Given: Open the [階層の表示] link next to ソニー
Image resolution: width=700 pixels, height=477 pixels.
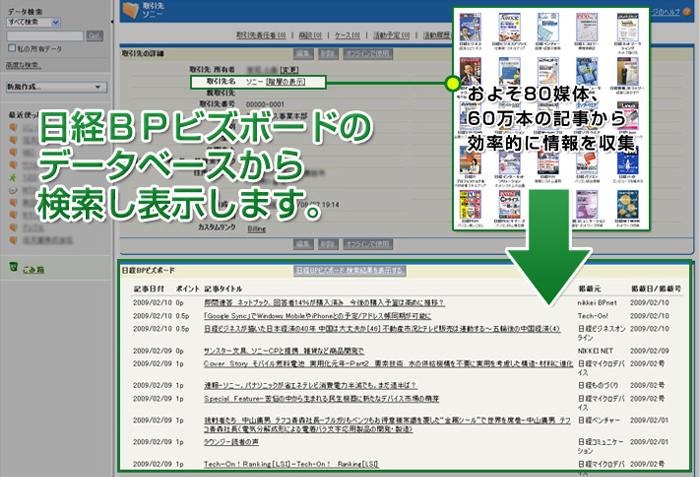Looking at the screenshot, I should tap(285, 82).
